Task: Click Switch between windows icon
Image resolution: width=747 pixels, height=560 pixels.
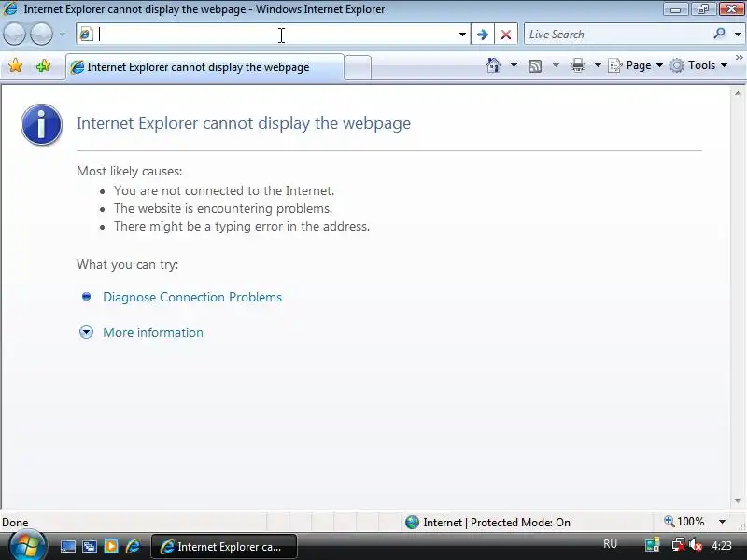Action: pyautogui.click(x=90, y=547)
